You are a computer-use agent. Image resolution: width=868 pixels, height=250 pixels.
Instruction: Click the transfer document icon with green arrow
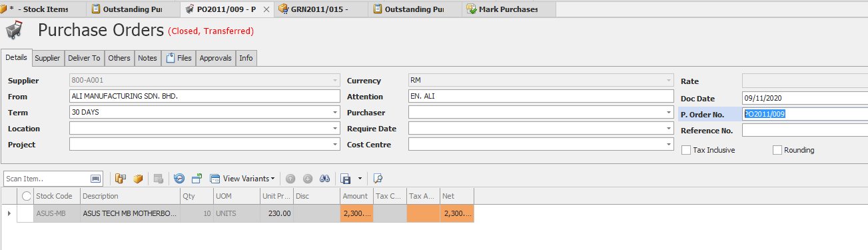coord(197,179)
